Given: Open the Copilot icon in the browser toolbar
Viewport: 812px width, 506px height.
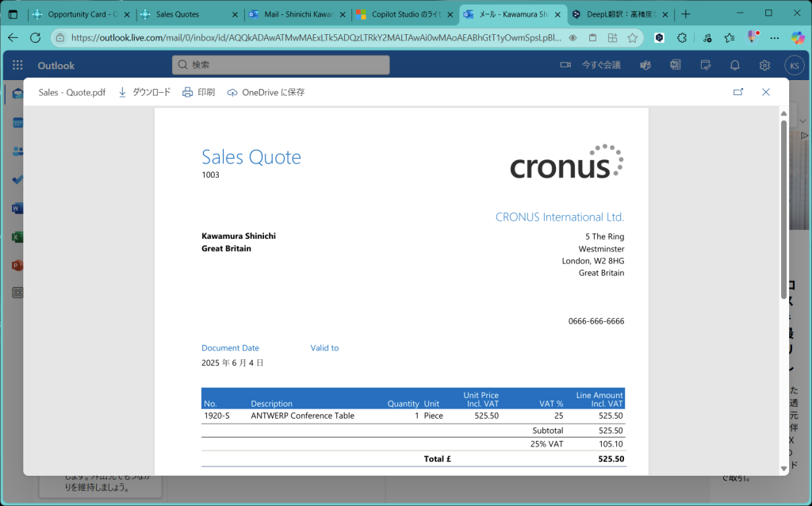Looking at the screenshot, I should [x=798, y=38].
